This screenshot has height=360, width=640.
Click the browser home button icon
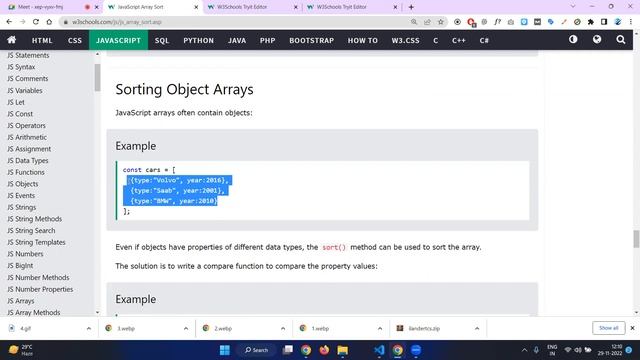click(49, 22)
